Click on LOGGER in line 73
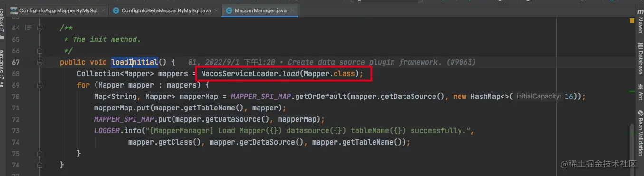 (x=107, y=130)
